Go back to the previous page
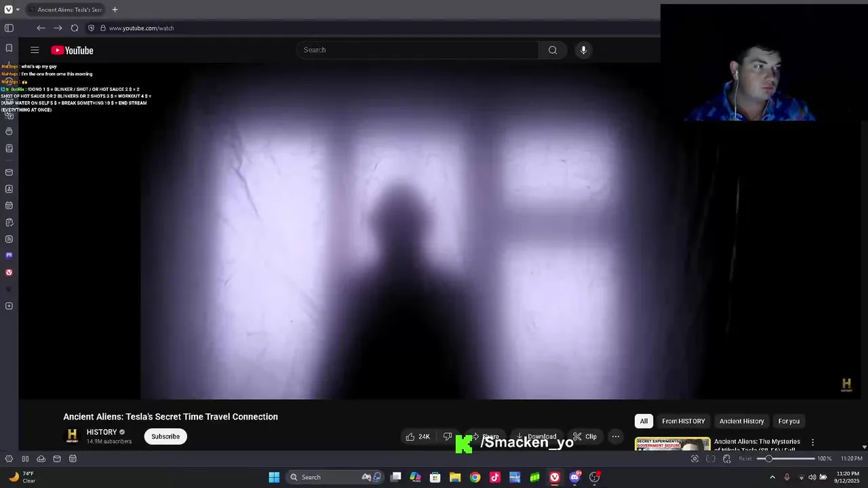 click(x=41, y=28)
